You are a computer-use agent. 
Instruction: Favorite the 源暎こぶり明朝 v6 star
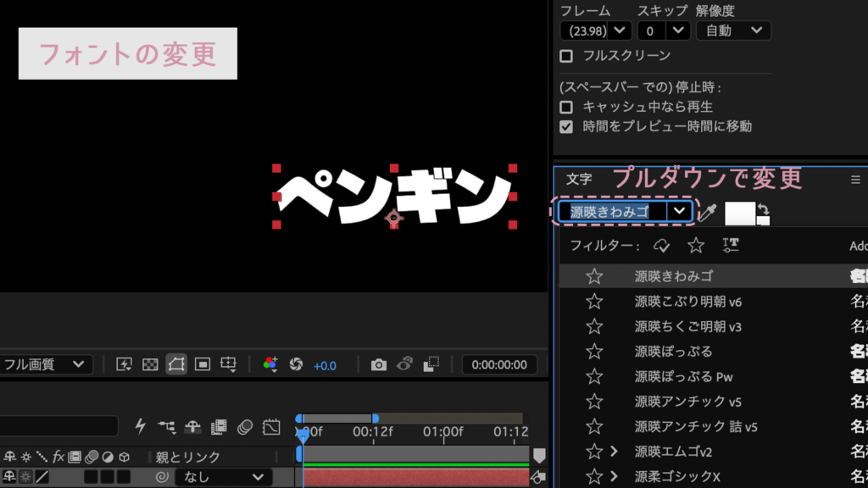click(594, 301)
